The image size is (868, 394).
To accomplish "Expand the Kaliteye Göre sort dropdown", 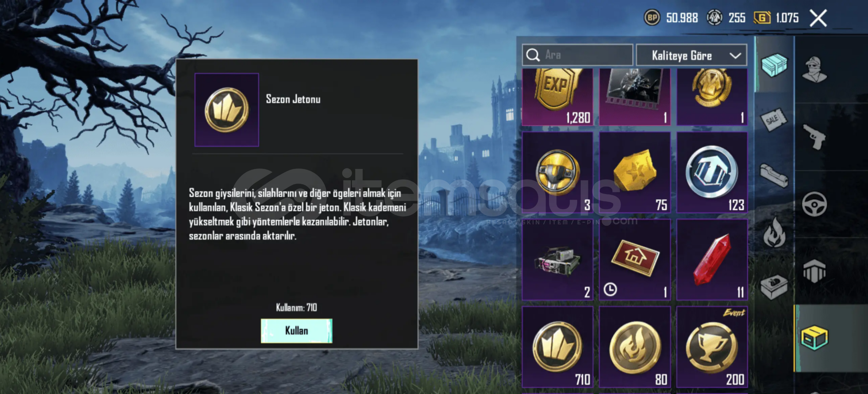I will point(691,55).
